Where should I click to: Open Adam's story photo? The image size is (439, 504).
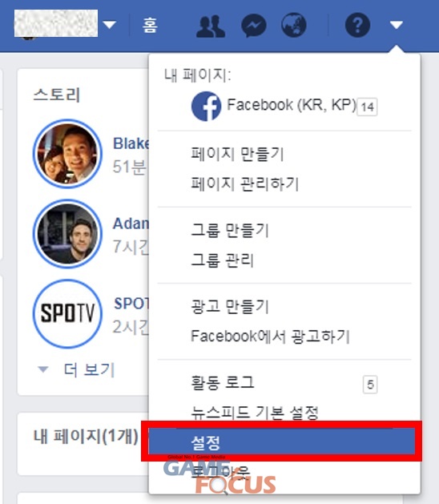67,234
